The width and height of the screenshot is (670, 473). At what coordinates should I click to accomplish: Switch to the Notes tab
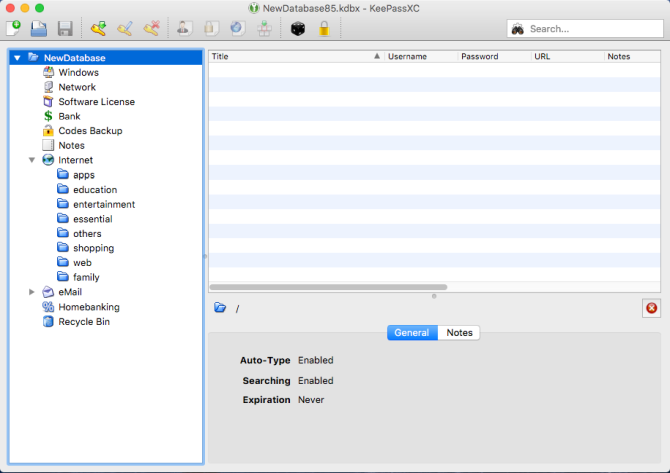click(x=459, y=332)
